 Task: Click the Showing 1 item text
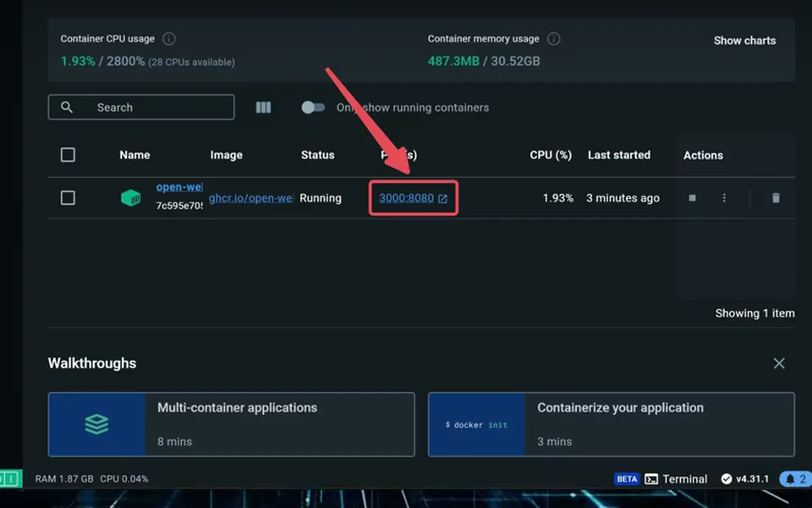tap(755, 313)
